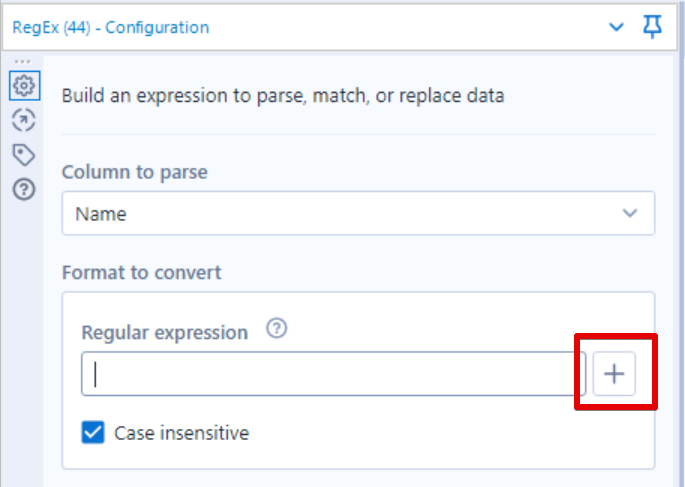Click the "Format to convert" heading
The image size is (685, 487).
142,273
